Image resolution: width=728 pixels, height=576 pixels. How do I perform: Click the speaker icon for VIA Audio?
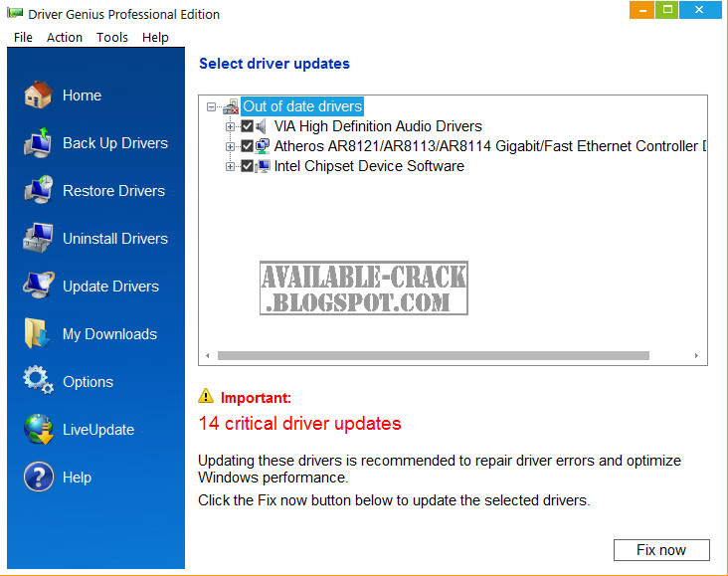pos(262,126)
